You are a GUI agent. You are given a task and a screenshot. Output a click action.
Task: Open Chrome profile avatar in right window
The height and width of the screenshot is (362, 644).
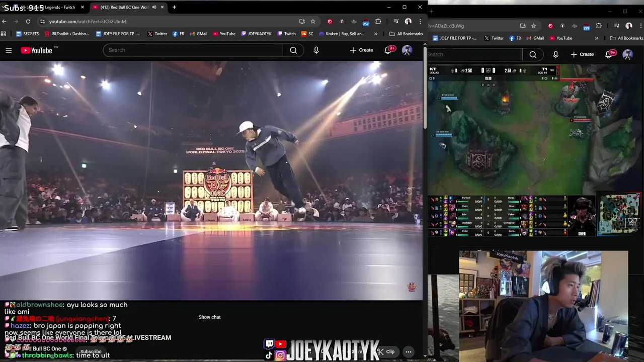tap(629, 26)
